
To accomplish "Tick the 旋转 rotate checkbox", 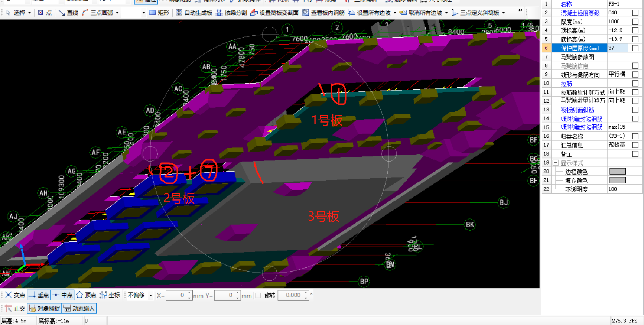I will [258, 295].
